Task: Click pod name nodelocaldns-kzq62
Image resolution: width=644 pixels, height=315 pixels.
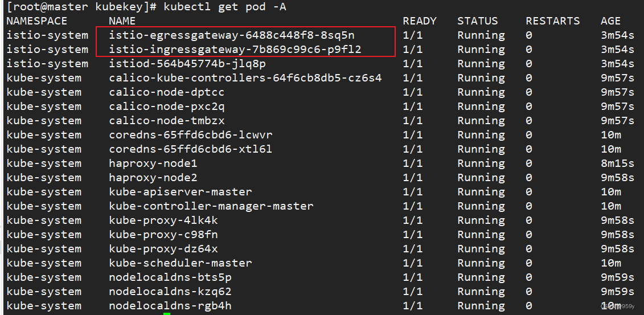Action: point(170,292)
